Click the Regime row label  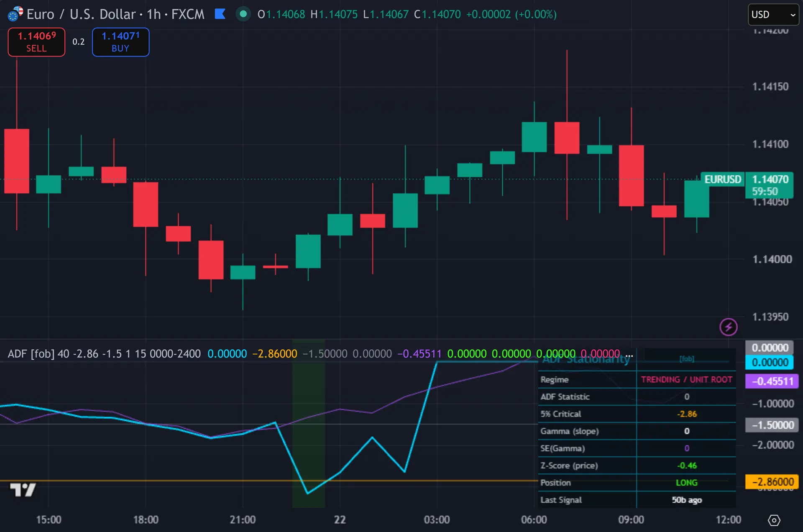tap(555, 380)
